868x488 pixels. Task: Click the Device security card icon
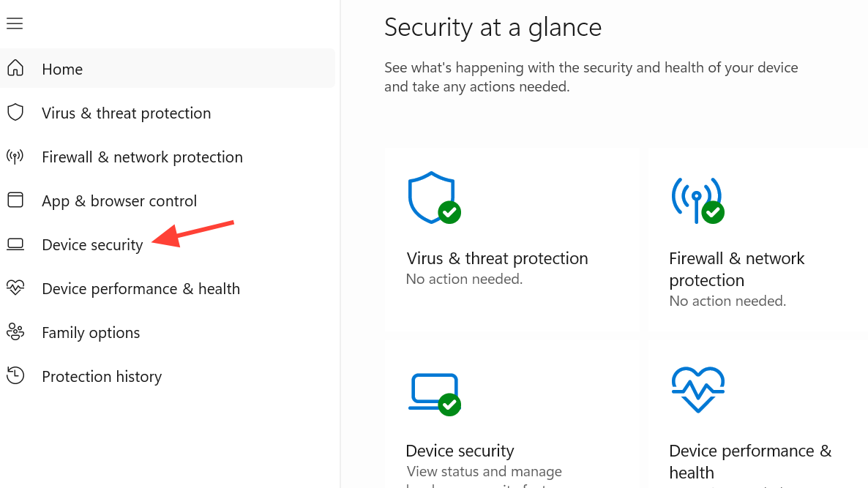click(435, 394)
